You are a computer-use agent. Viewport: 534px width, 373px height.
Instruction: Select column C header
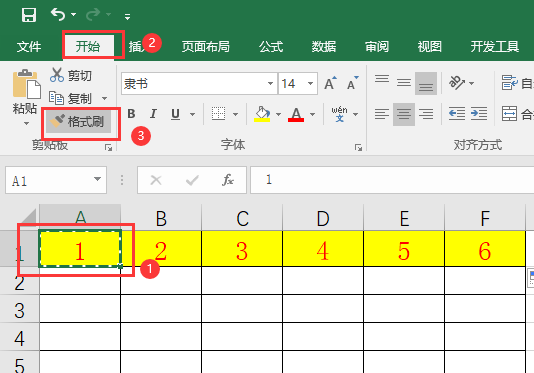coord(242,218)
